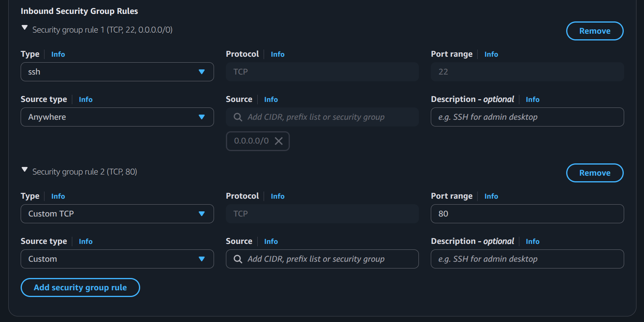Open Info link next to rule 1 Port range
644x322 pixels.
(491, 54)
